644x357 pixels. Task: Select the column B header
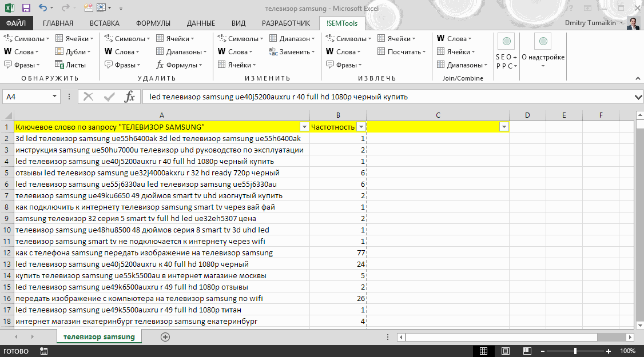[337, 115]
